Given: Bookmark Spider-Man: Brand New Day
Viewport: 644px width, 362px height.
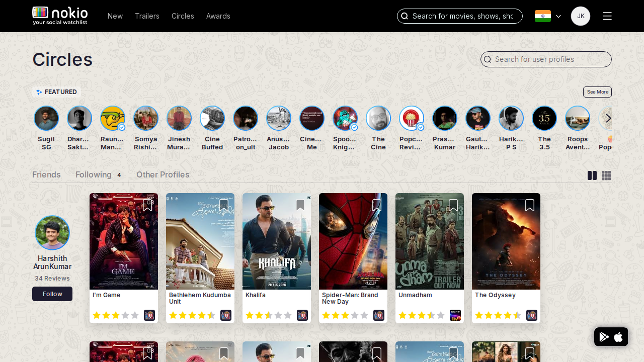Looking at the screenshot, I should (x=377, y=205).
